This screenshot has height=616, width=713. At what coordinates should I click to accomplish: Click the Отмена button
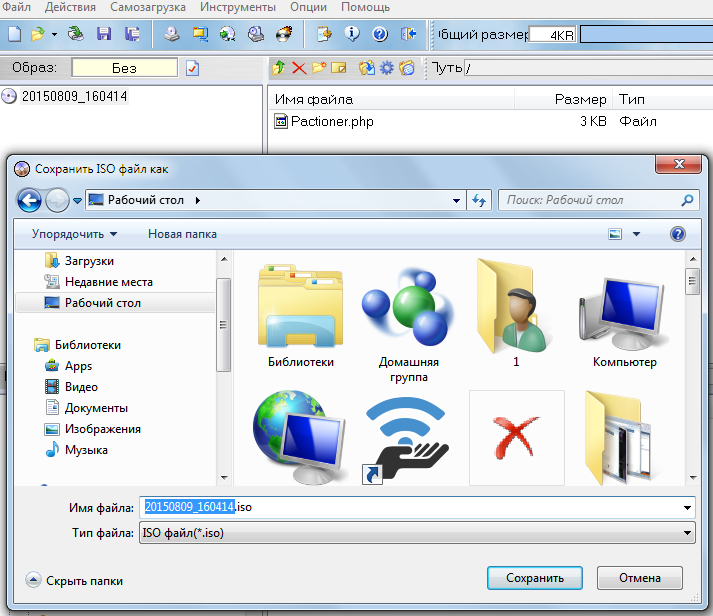click(x=639, y=578)
